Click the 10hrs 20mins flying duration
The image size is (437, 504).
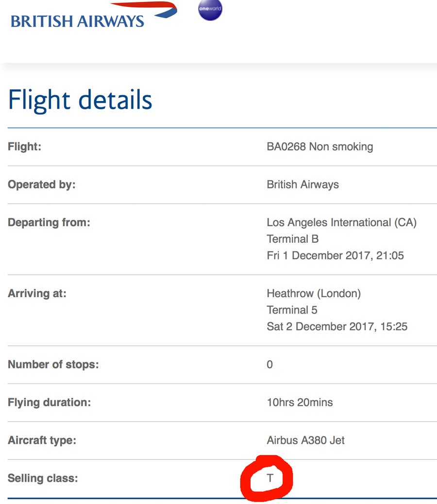click(300, 403)
